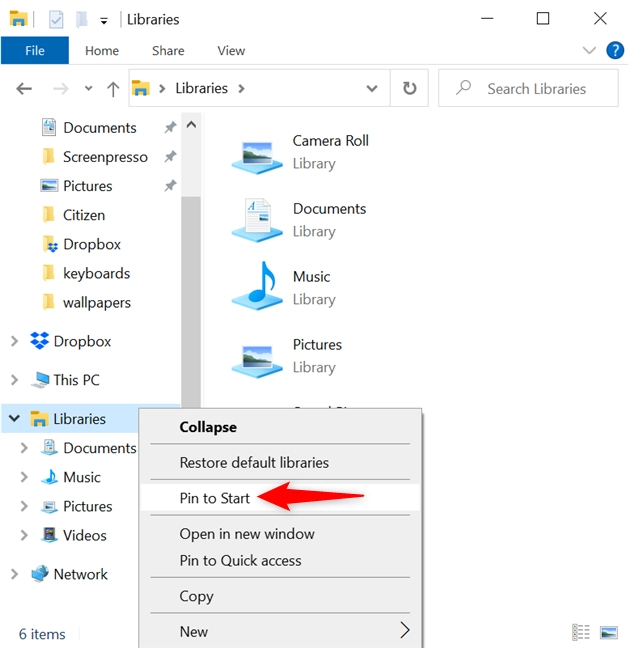Refresh the Libraries view
Screen dimensions: 629x648
[409, 88]
